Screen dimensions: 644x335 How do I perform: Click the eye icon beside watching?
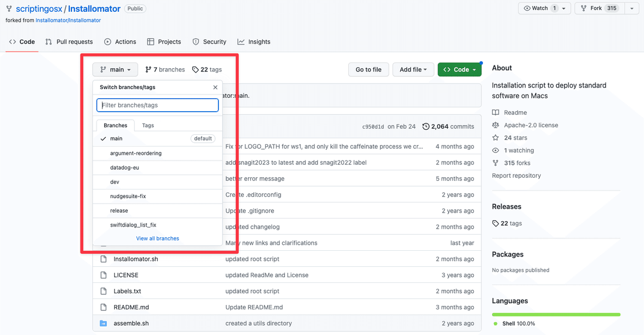tap(495, 150)
